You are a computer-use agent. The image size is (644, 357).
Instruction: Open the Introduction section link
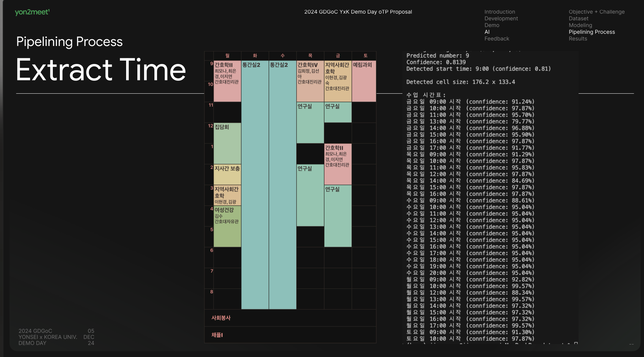coord(500,12)
